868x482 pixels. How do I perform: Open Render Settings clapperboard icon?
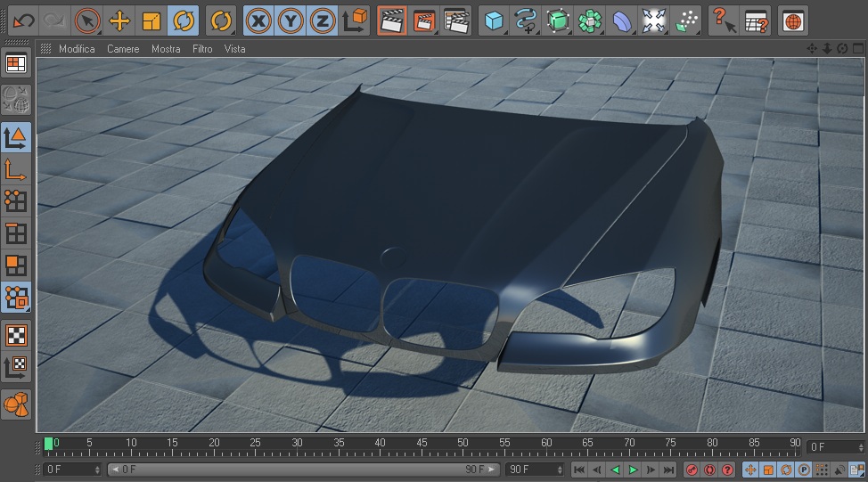click(456, 21)
